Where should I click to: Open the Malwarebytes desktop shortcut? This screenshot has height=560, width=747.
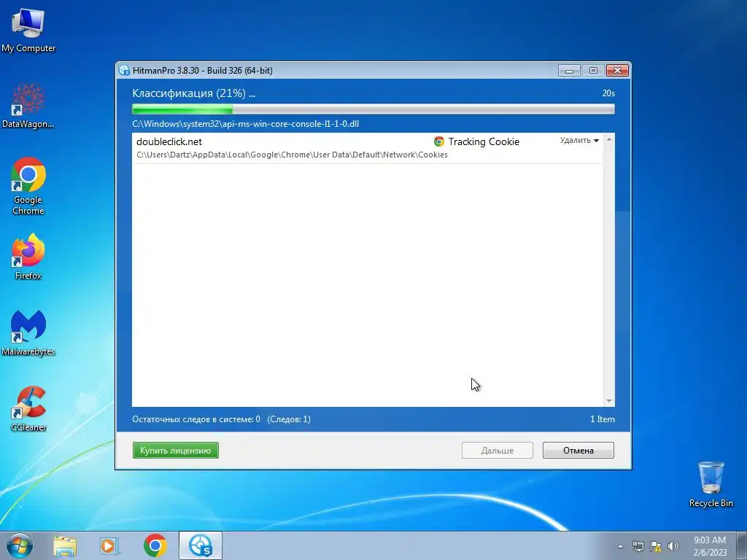(x=28, y=332)
